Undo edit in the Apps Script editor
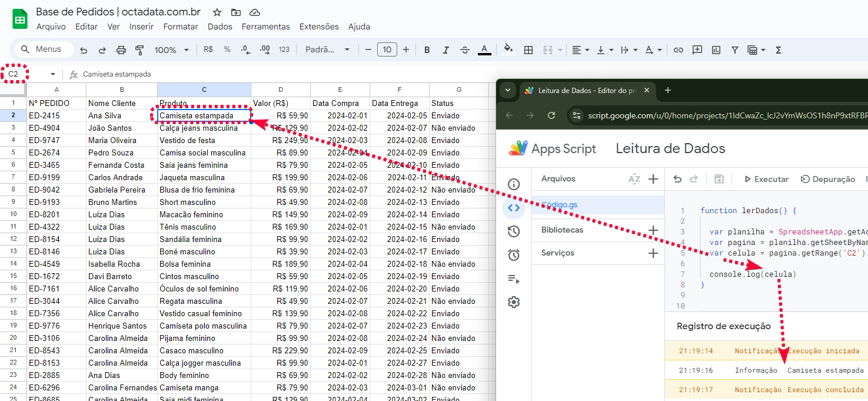This screenshot has width=868, height=401. click(x=677, y=179)
